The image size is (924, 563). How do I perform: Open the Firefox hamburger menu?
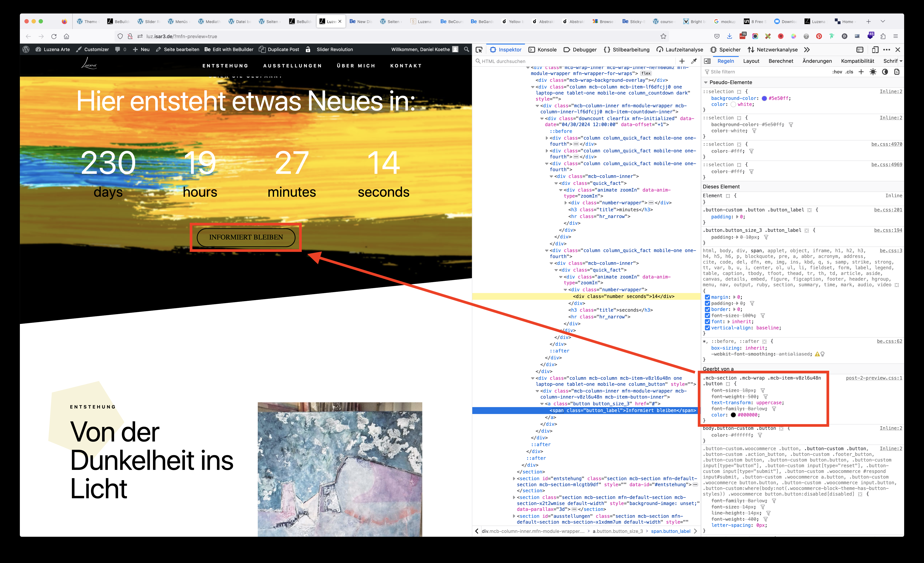pyautogui.click(x=895, y=36)
